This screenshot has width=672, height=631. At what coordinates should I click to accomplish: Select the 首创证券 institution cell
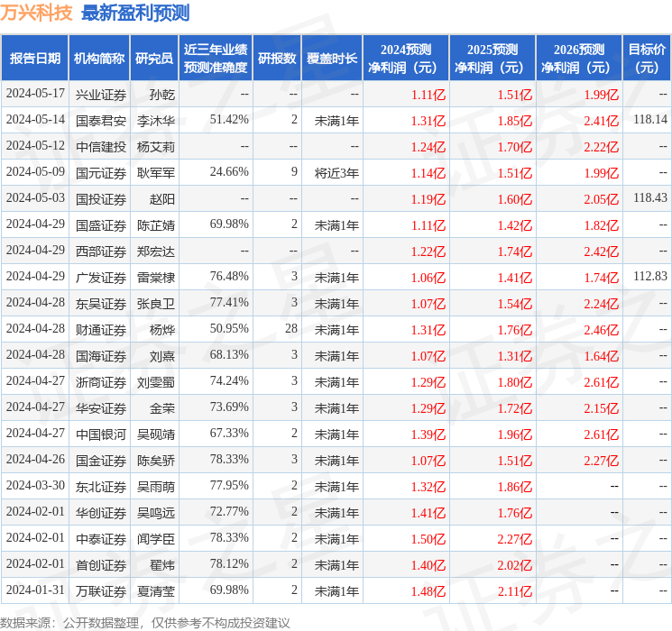click(x=101, y=565)
